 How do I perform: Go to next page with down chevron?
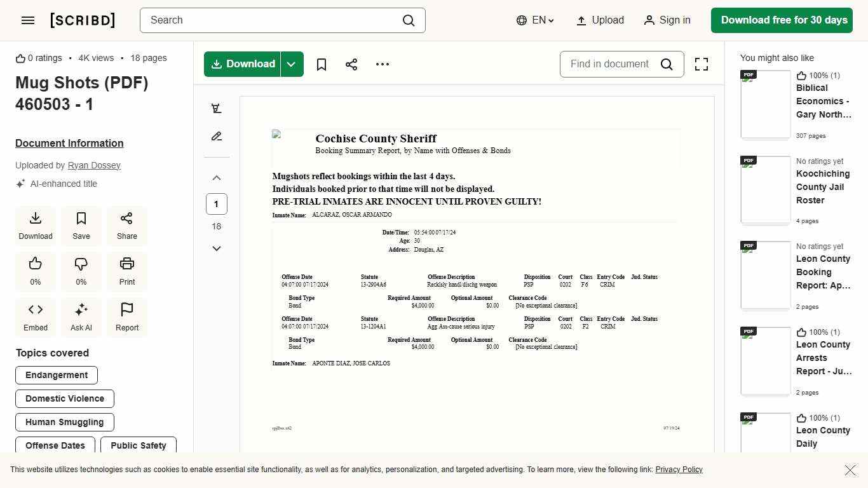[x=217, y=248]
